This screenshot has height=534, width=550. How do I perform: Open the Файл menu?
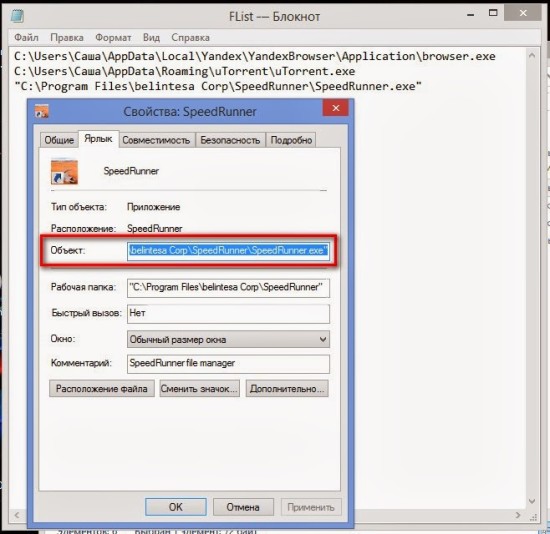(26, 38)
